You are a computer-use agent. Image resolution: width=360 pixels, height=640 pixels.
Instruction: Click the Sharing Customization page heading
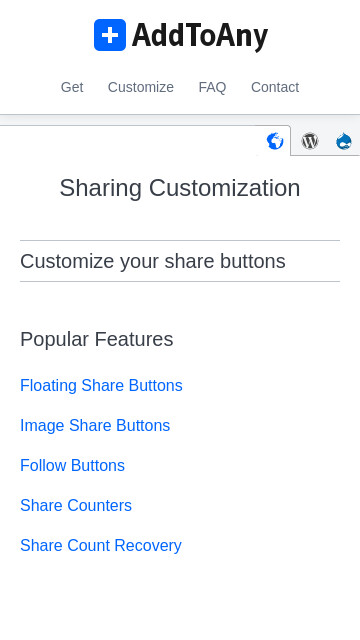[180, 188]
